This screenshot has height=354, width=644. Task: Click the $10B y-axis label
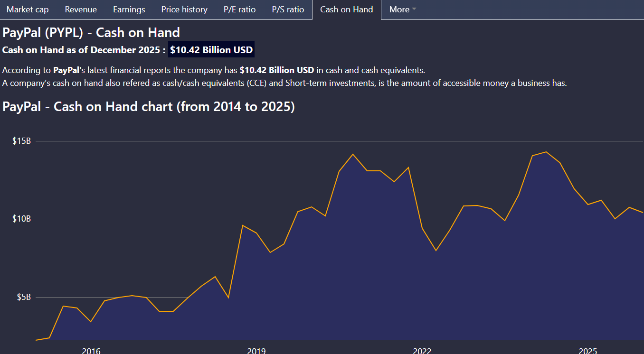[21, 219]
